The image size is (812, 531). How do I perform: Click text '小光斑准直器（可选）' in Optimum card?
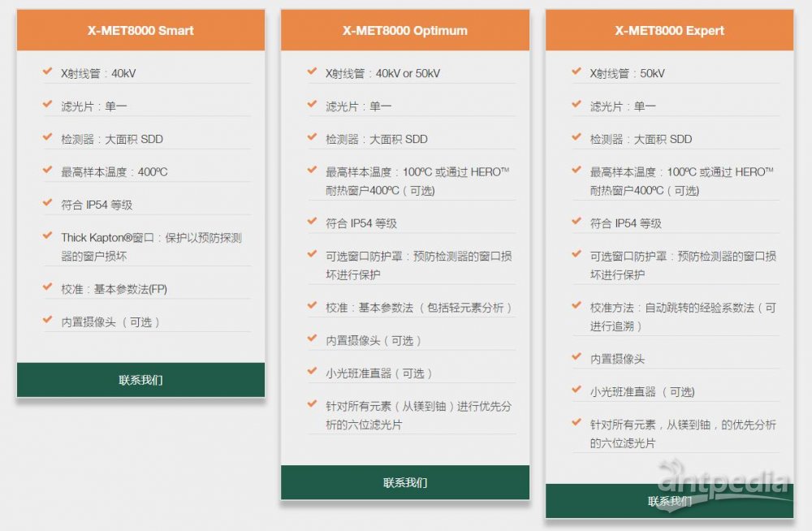(x=379, y=373)
